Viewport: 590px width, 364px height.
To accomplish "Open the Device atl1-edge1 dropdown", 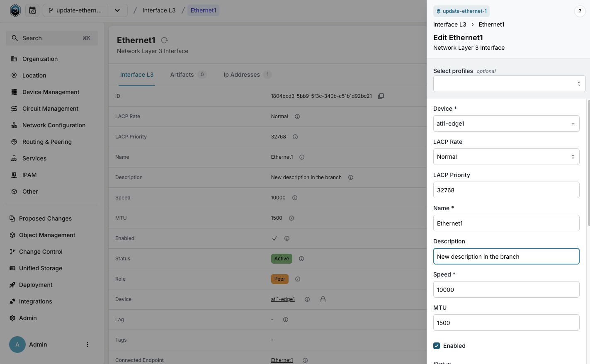I will pos(506,124).
